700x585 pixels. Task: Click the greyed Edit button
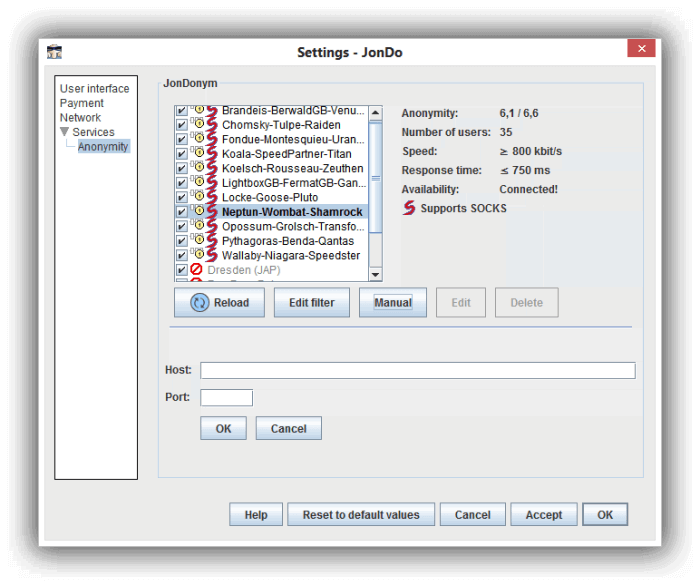461,302
